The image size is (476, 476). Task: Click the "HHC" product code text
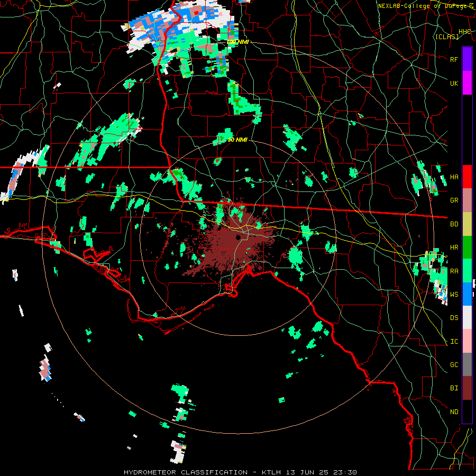pos(464,32)
